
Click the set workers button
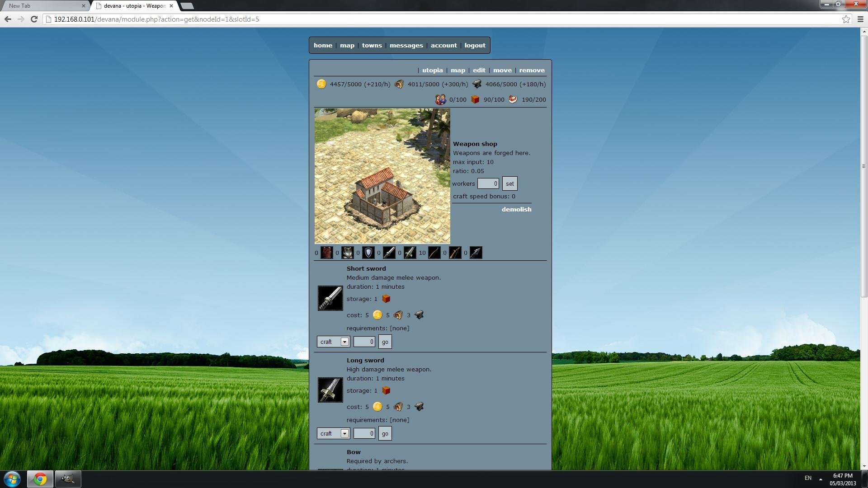tap(509, 183)
